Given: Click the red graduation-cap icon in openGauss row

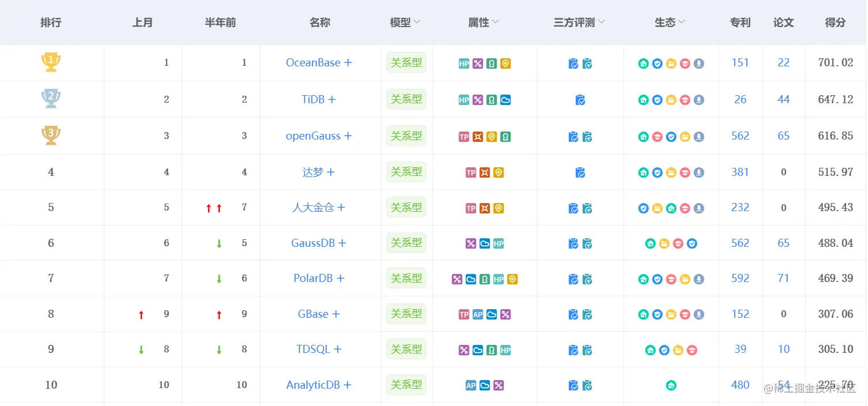Looking at the screenshot, I should 657,137.
